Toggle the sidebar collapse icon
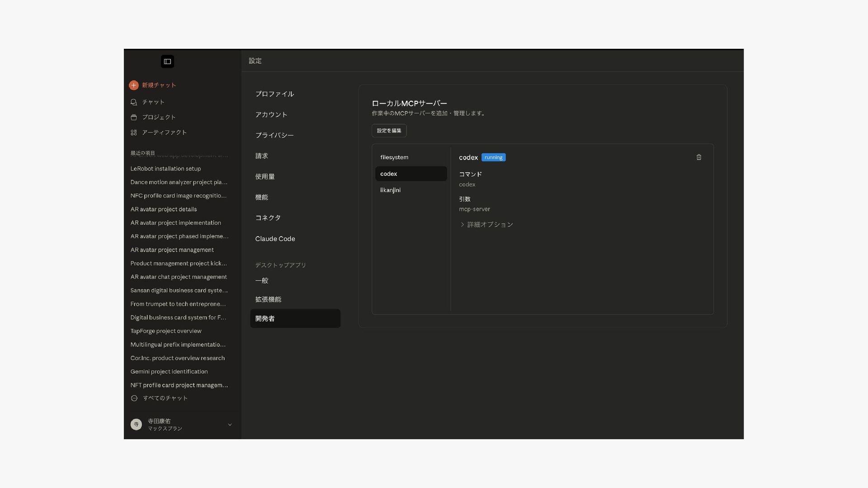Screen dimensions: 868x488 pos(167,61)
